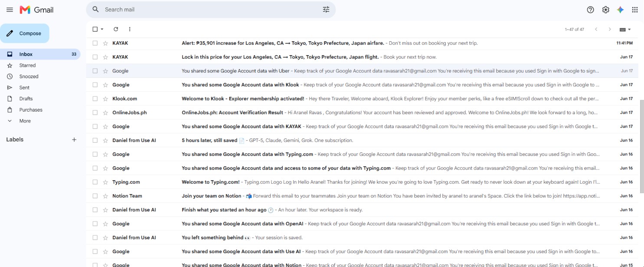Open the Google Account data with OpenAI email
The width and height of the screenshot is (644, 267).
362,224
